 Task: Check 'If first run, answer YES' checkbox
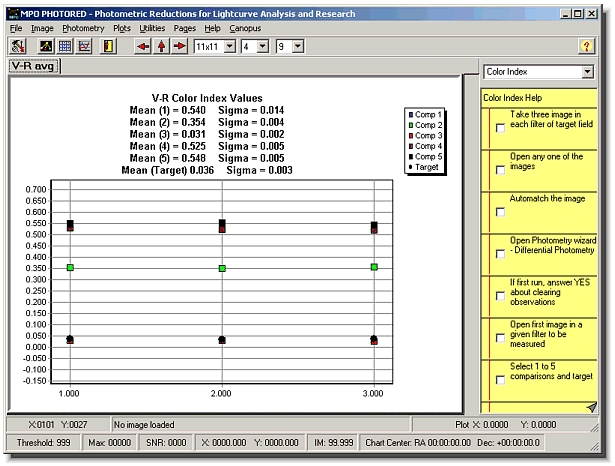coord(500,296)
